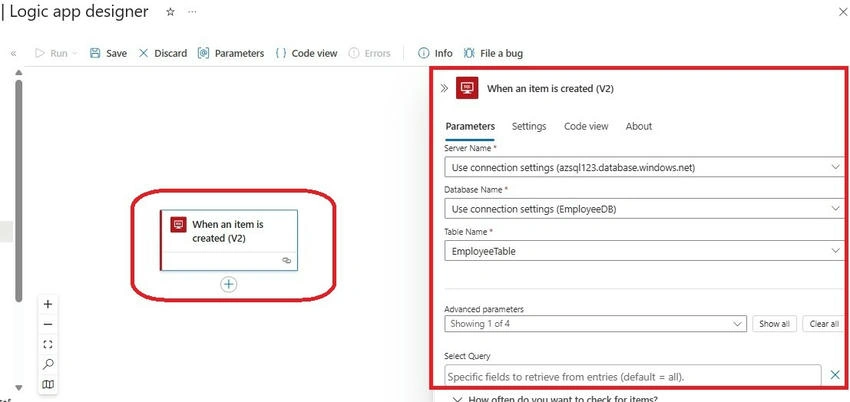
Task: Discard changes with the Discard button
Action: [163, 53]
